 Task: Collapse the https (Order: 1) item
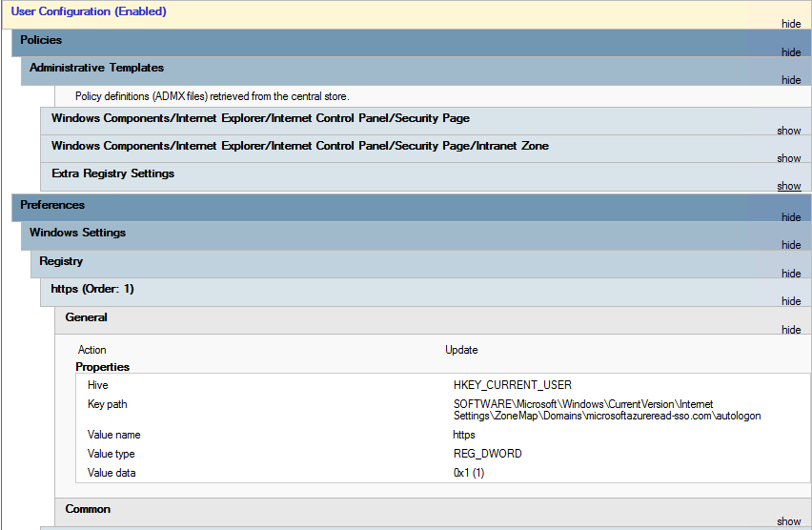(790, 301)
